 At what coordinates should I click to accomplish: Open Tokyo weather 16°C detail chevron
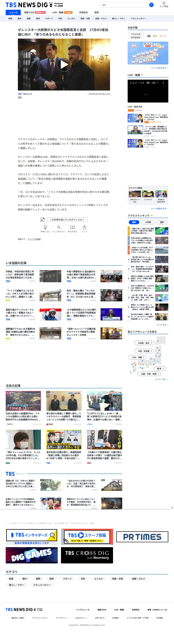165,36
